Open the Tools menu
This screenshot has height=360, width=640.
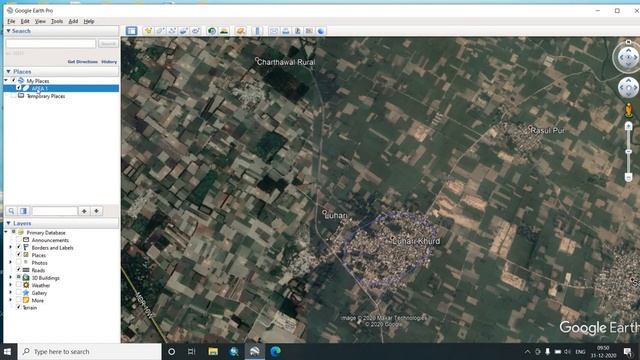pyautogui.click(x=57, y=21)
